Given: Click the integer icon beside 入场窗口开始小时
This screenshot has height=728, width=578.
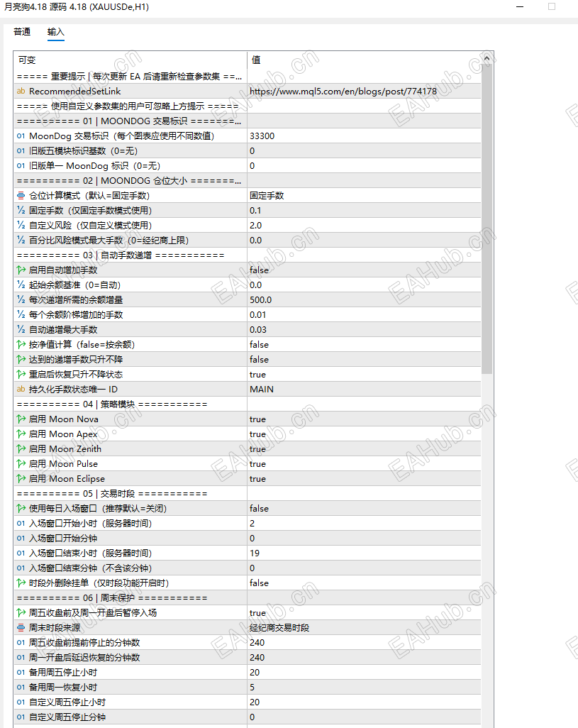Looking at the screenshot, I should point(21,523).
